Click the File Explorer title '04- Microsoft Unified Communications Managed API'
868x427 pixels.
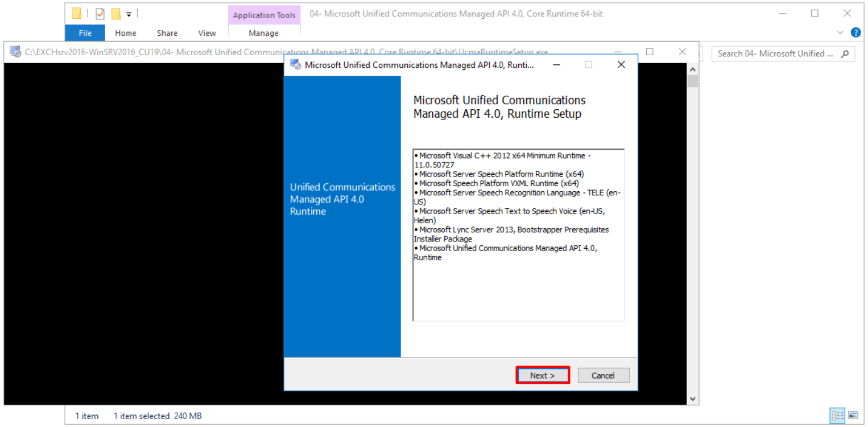(x=456, y=14)
